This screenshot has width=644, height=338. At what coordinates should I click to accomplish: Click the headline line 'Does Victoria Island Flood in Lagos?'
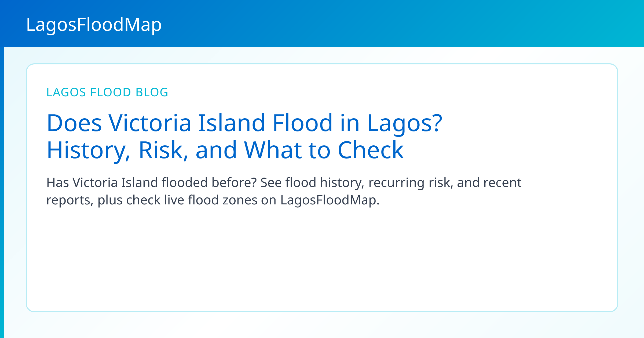tap(244, 123)
